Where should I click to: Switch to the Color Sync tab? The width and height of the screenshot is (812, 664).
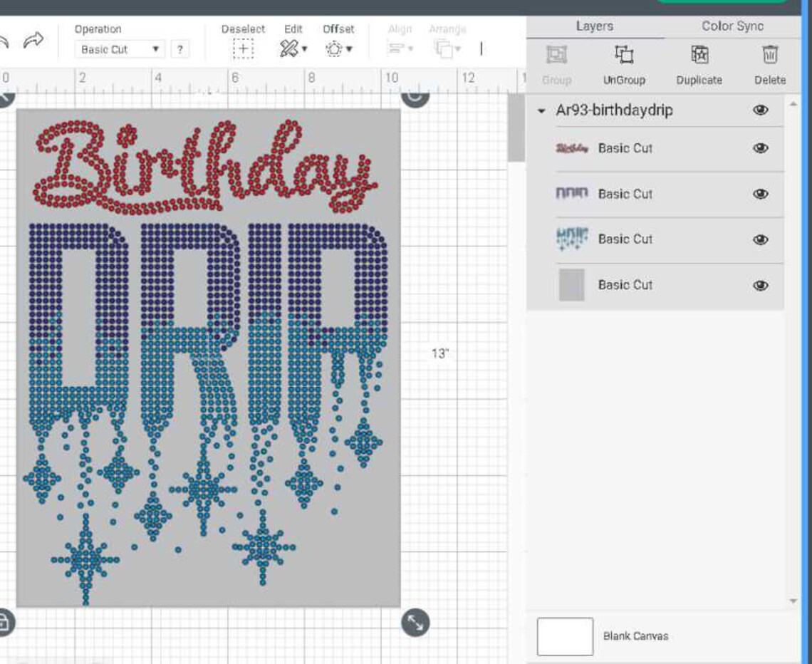pyautogui.click(x=732, y=26)
